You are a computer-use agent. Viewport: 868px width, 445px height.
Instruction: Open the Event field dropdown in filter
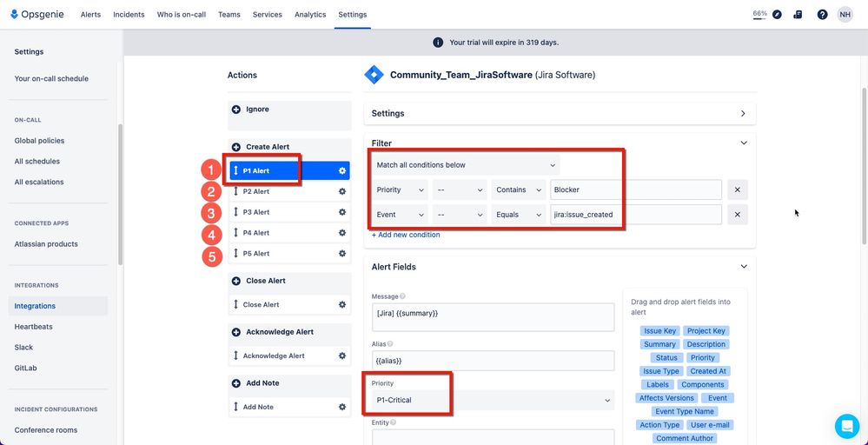[400, 215]
